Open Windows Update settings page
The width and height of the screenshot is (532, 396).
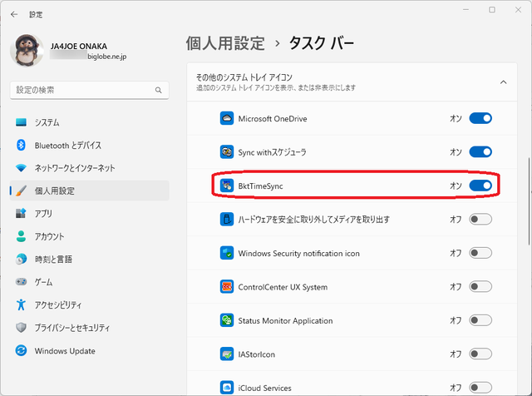pos(90,350)
